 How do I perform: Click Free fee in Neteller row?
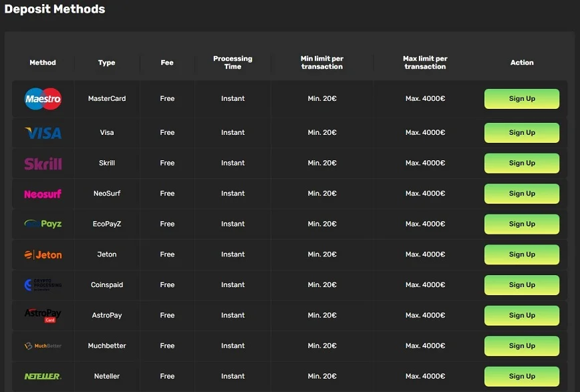[167, 376]
